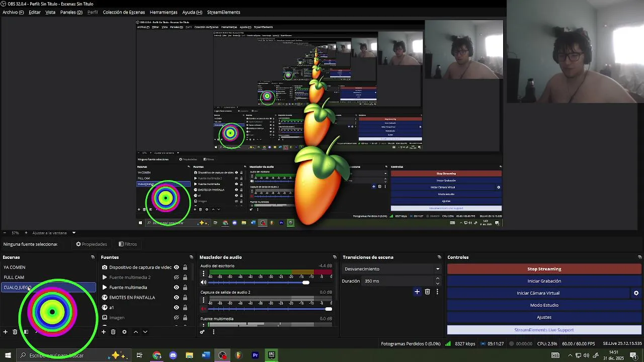Image resolution: width=644 pixels, height=362 pixels.
Task: Show the hidden Imagen source
Action: click(x=177, y=318)
